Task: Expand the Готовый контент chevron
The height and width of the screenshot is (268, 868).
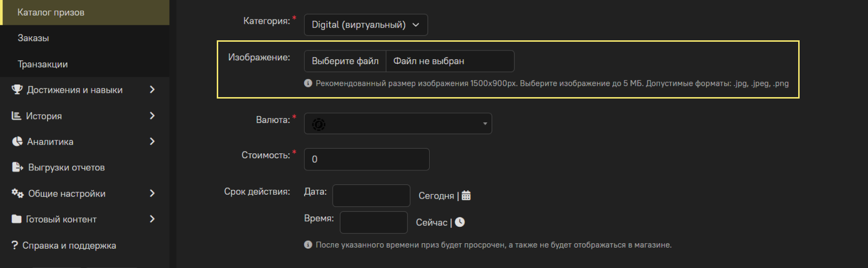Action: (152, 219)
